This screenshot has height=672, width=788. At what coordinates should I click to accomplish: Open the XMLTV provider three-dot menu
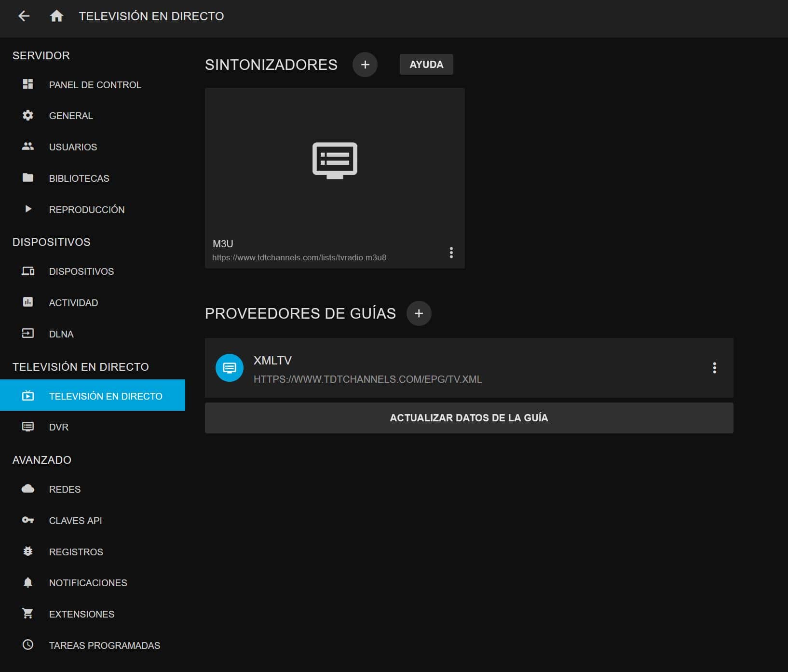pyautogui.click(x=714, y=368)
